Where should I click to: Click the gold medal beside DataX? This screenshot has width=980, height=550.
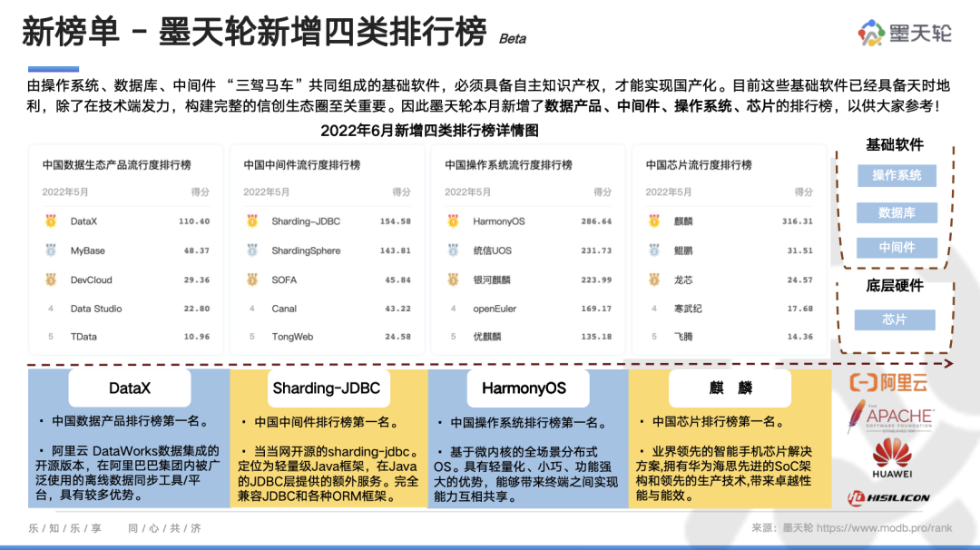coord(51,221)
